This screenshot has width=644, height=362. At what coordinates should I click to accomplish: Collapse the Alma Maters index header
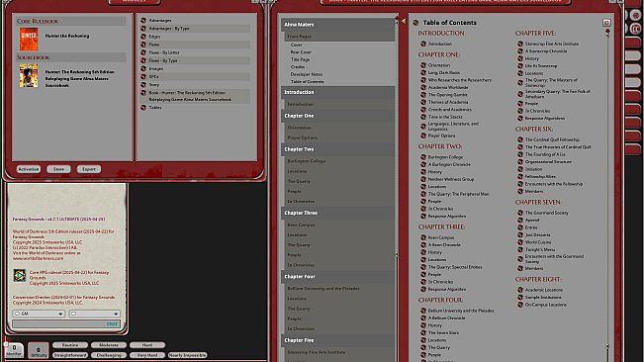tap(337, 25)
